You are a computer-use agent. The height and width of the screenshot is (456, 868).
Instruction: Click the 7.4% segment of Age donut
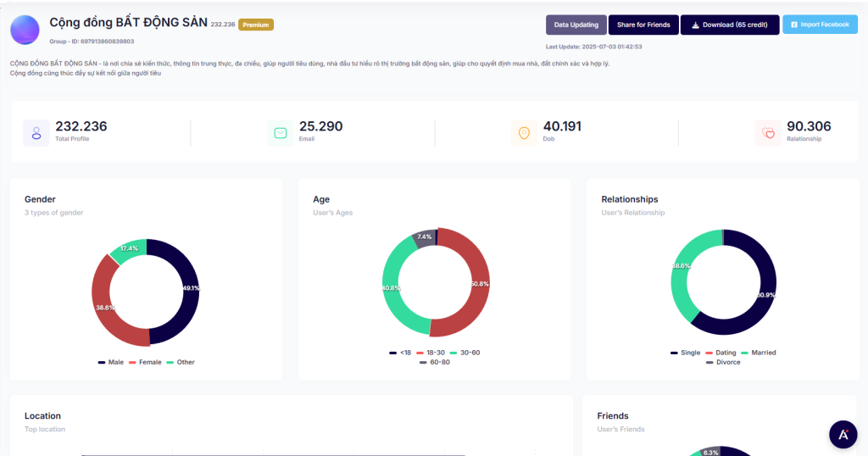click(425, 236)
